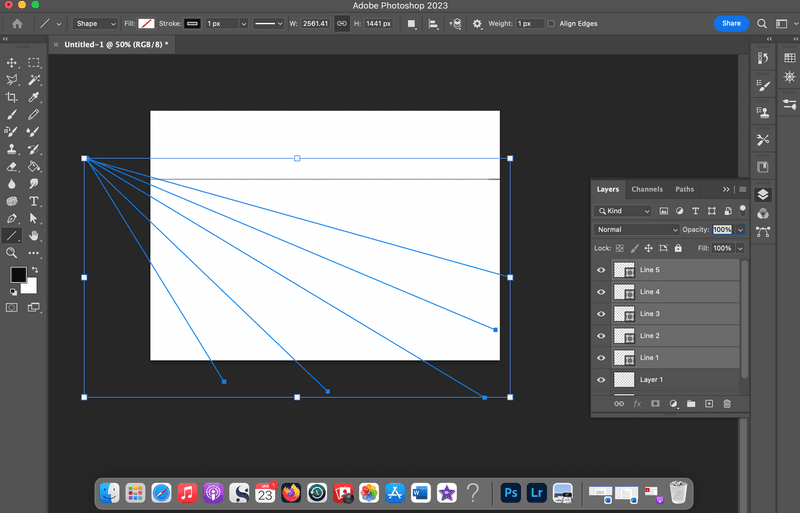Delete layer using the trash icon

pyautogui.click(x=727, y=403)
